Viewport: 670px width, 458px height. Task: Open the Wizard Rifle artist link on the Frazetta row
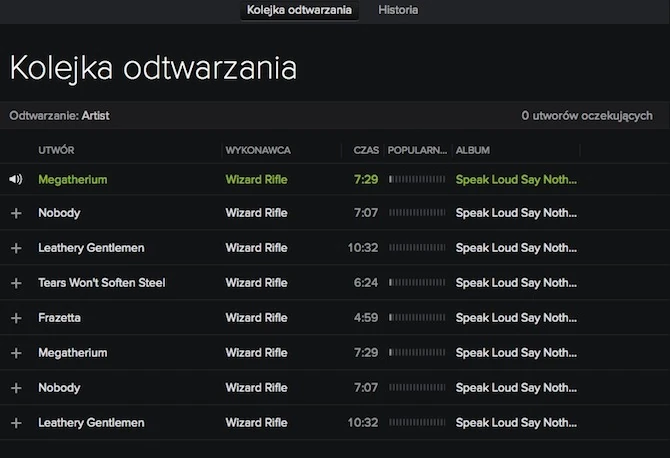click(257, 318)
